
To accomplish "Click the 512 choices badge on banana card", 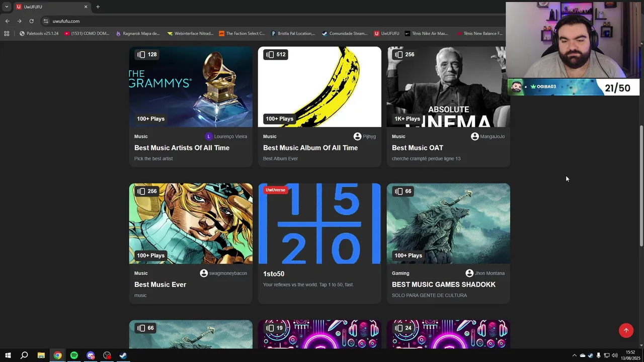I will 276,54.
